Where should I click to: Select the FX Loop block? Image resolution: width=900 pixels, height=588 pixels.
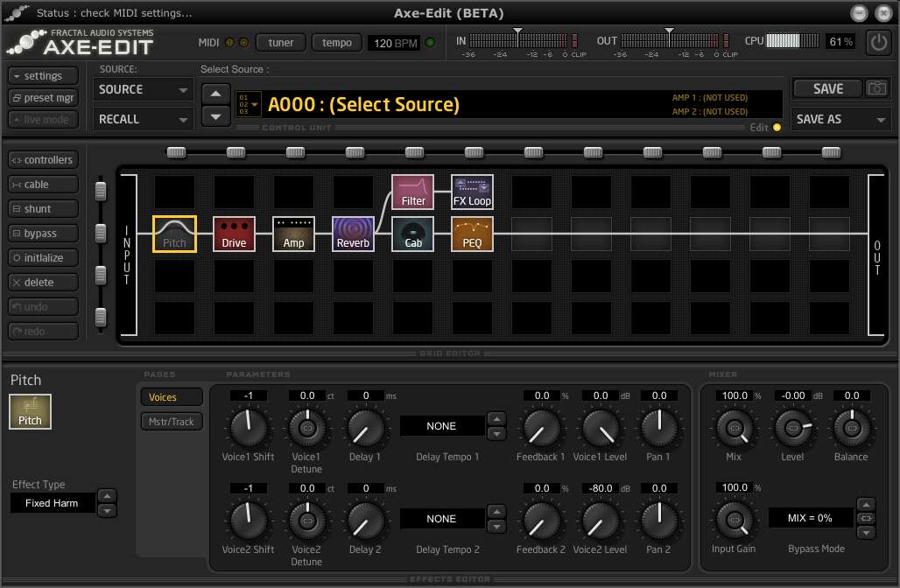click(472, 192)
